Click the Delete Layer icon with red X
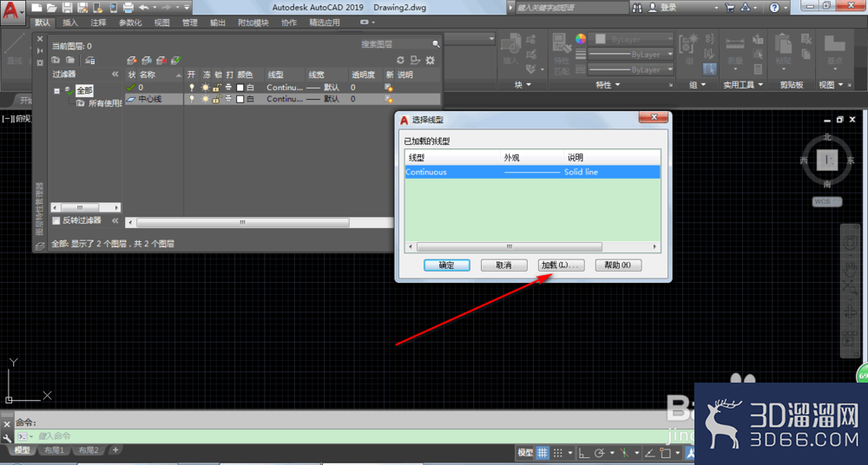 pyautogui.click(x=161, y=61)
